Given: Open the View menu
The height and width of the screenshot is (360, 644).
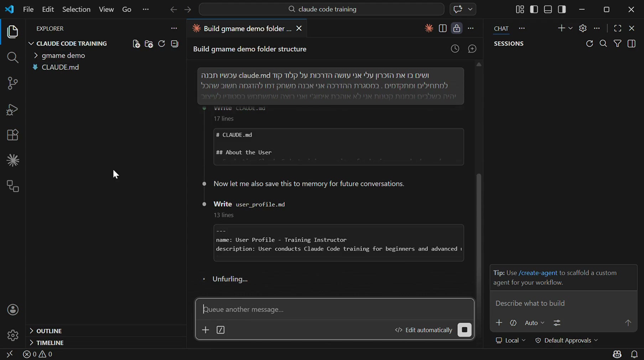Looking at the screenshot, I should pos(106,10).
